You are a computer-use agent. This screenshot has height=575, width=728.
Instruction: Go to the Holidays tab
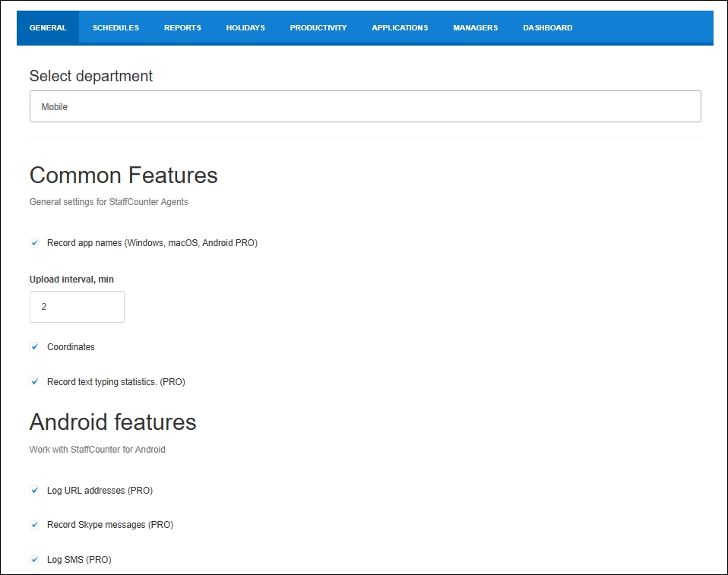pos(245,28)
